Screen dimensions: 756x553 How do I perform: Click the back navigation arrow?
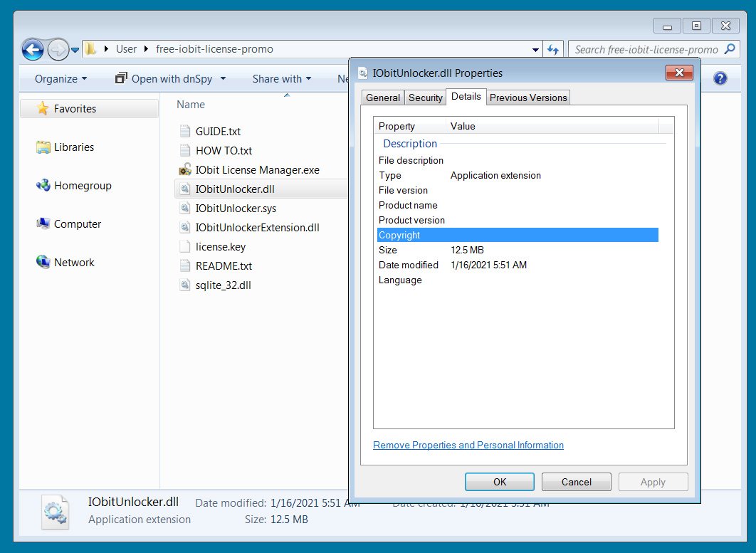pos(33,48)
